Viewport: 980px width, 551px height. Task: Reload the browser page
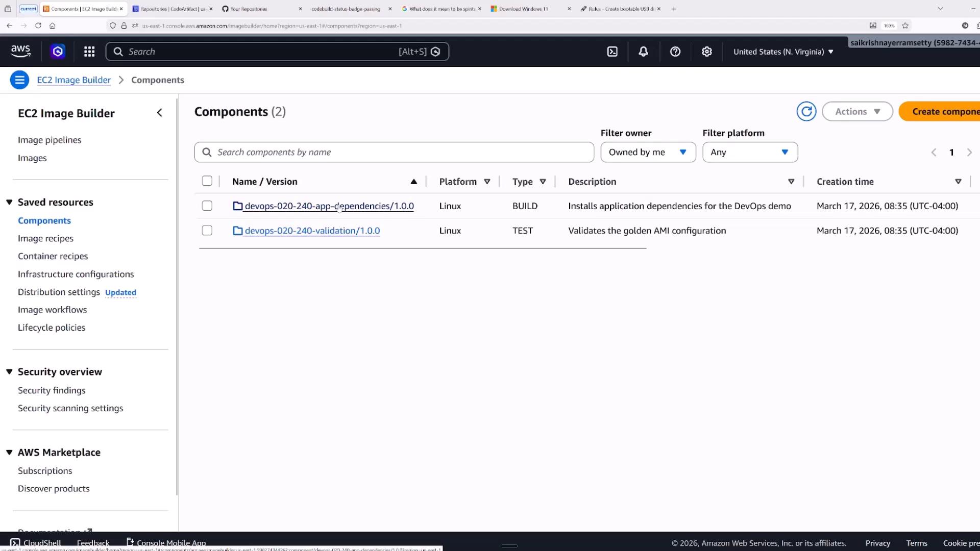38,26
